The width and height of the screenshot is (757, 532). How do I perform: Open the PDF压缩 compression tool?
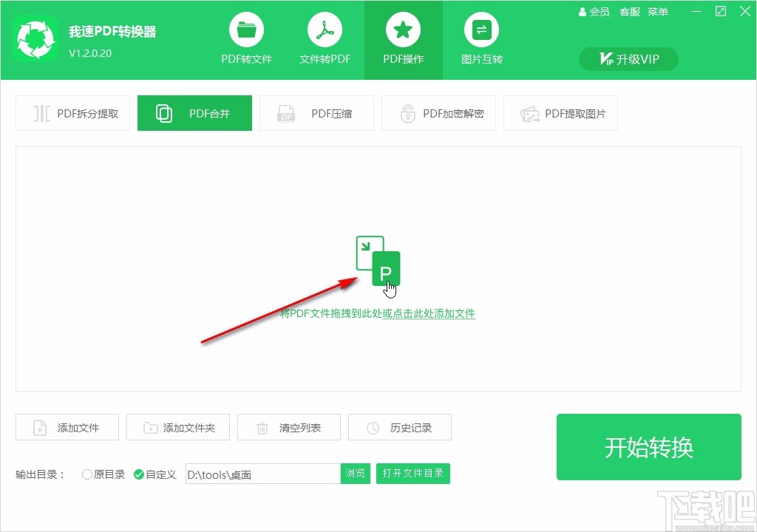coord(316,113)
